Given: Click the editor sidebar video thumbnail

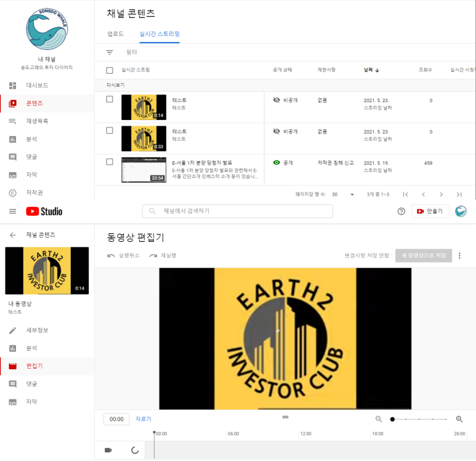Looking at the screenshot, I should click(x=47, y=270).
